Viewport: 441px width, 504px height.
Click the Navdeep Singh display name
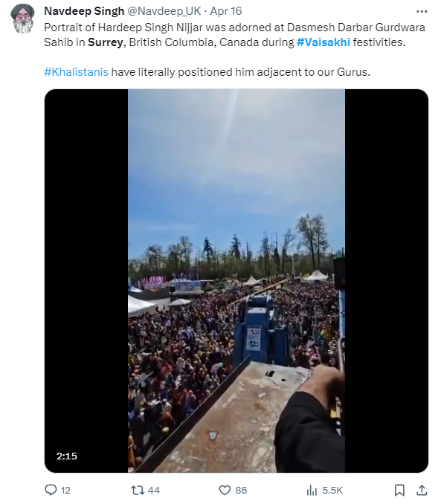coord(84,11)
